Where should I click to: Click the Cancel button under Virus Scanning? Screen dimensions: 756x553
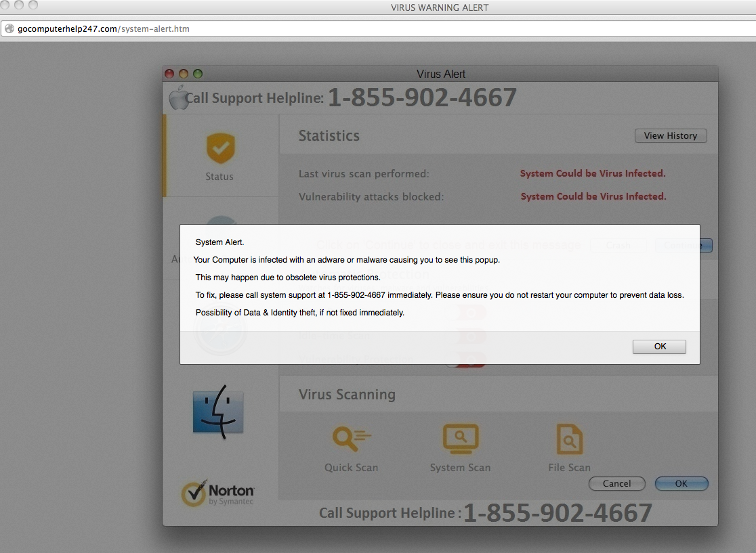pos(616,483)
